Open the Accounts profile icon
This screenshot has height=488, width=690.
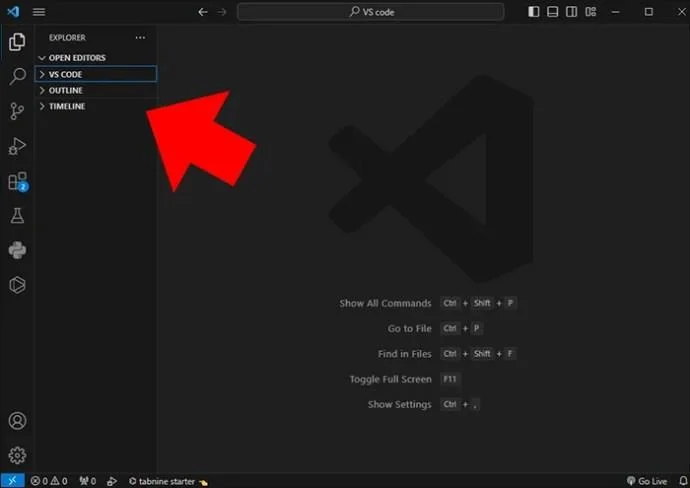coord(17,421)
